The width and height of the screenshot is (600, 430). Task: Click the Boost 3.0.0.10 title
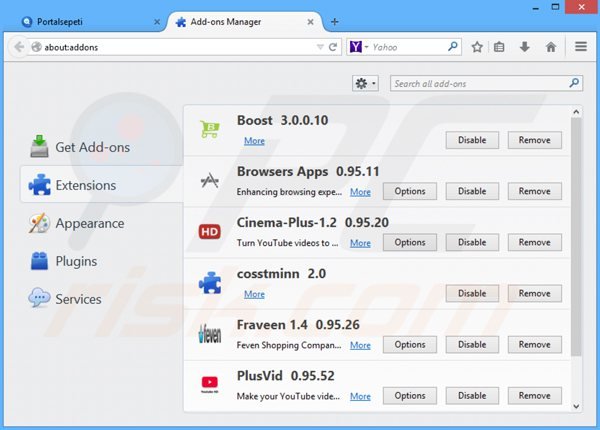tap(282, 121)
